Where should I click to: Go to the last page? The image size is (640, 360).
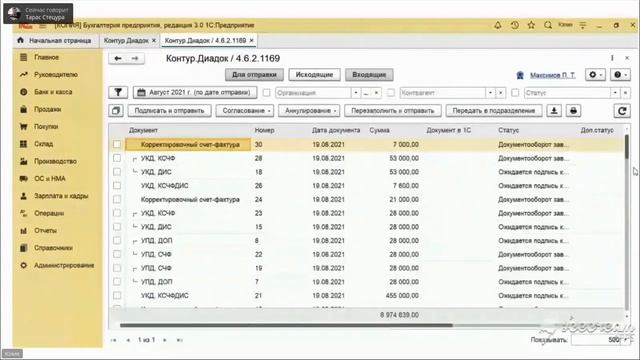point(180,340)
